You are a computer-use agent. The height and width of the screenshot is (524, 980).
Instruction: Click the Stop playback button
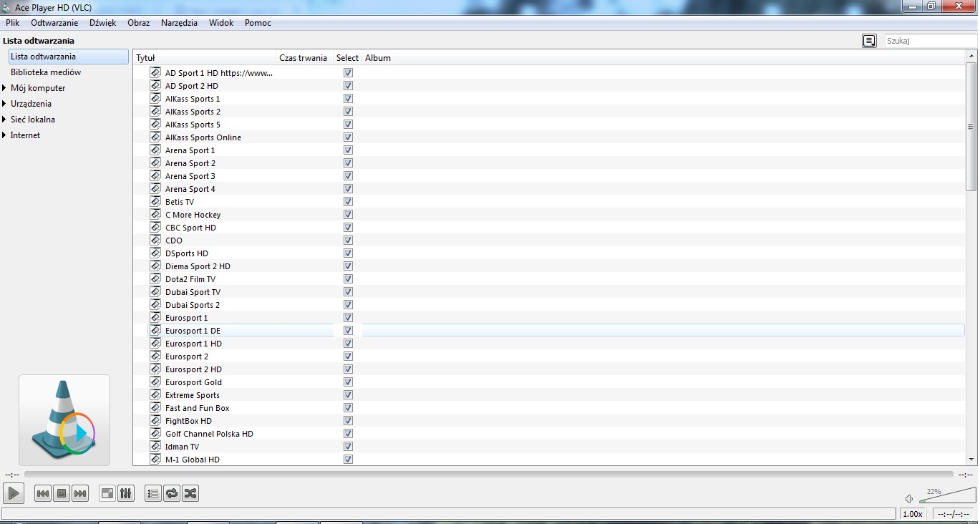click(62, 493)
